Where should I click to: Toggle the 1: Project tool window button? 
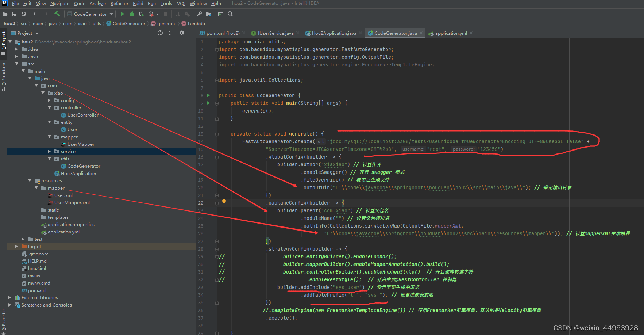[x=4, y=43]
